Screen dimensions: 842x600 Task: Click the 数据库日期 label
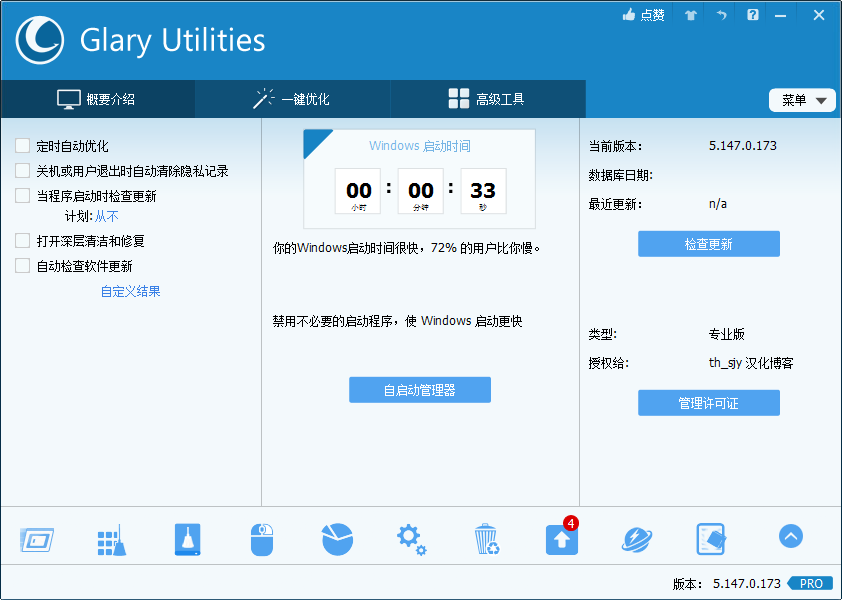coord(620,175)
